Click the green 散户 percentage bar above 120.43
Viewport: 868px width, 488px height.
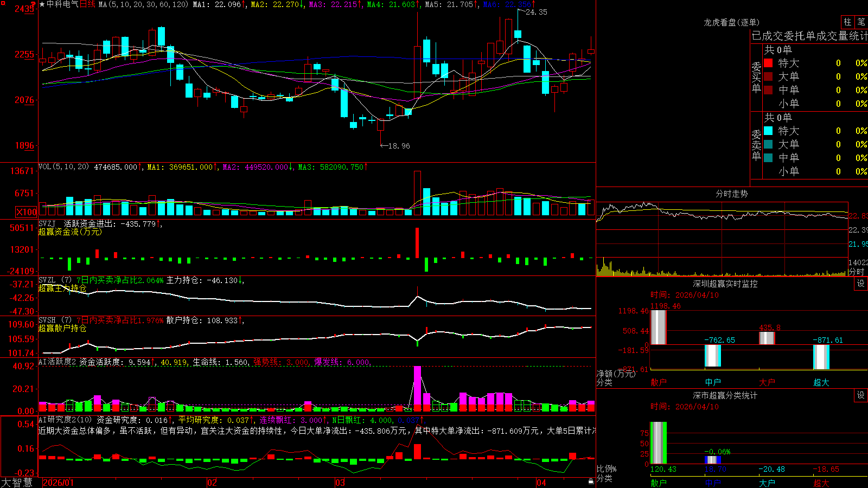coord(659,443)
